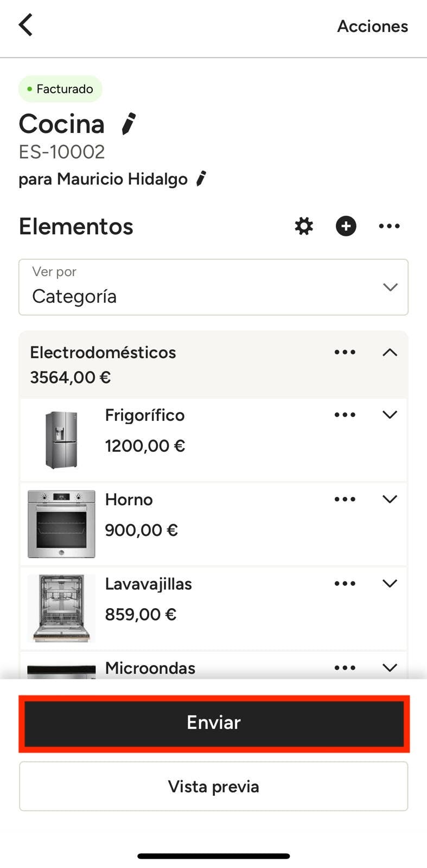
Task: Edit the Cocina title with pencil icon
Action: tap(129, 124)
